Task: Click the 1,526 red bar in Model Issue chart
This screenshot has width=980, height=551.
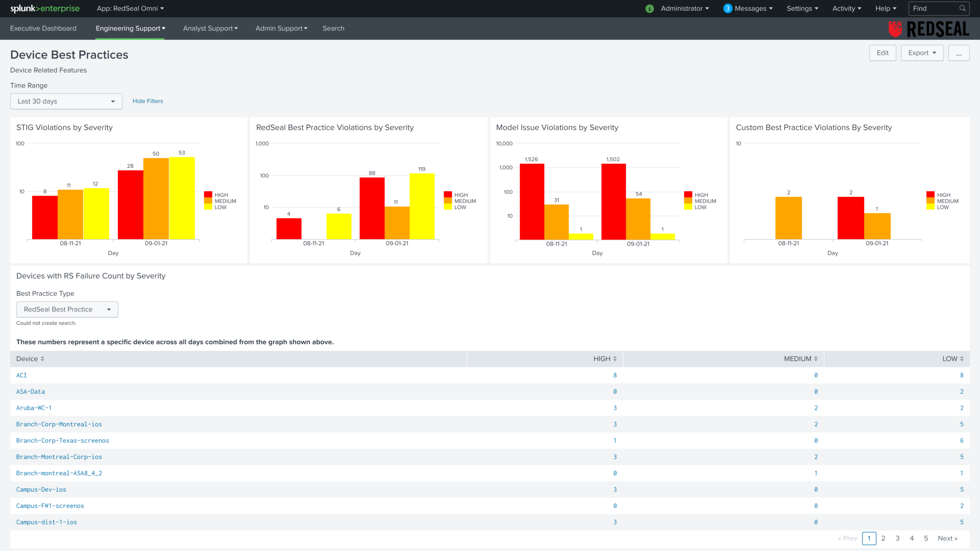Action: (532, 202)
